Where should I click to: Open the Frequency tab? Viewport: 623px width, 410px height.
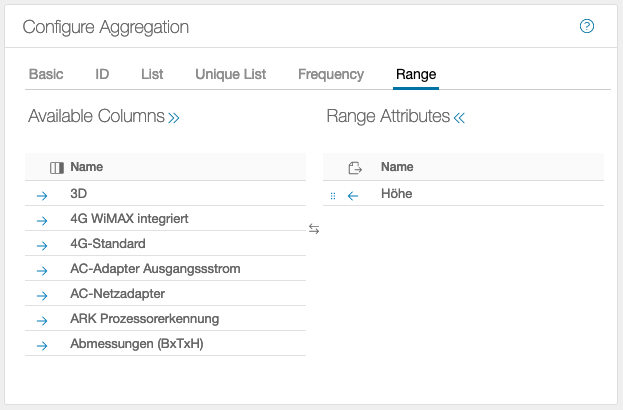pos(331,75)
